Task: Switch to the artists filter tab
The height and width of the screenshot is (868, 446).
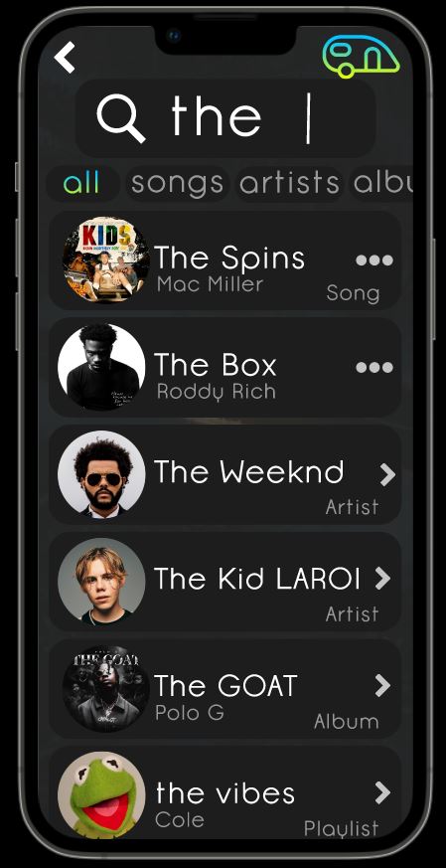Action: tap(289, 183)
